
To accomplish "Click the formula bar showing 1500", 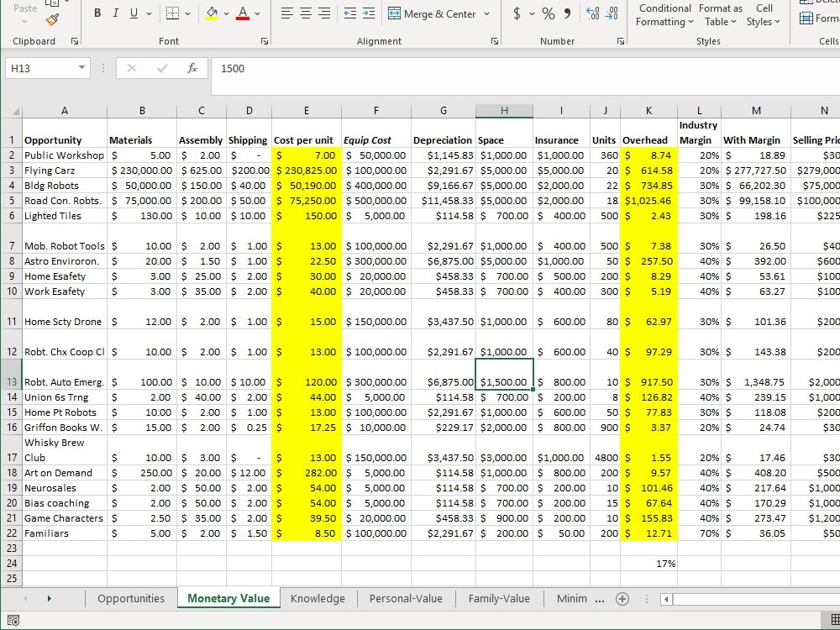I will [525, 69].
